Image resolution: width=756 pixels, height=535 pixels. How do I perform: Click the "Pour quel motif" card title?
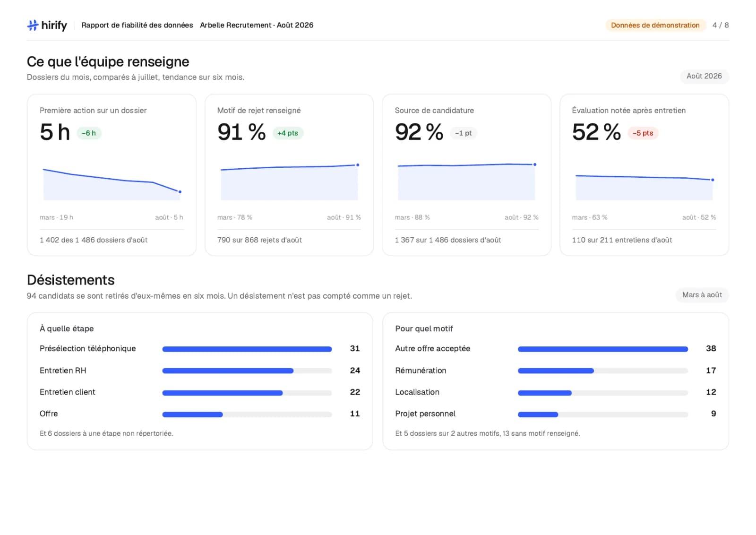(x=424, y=328)
